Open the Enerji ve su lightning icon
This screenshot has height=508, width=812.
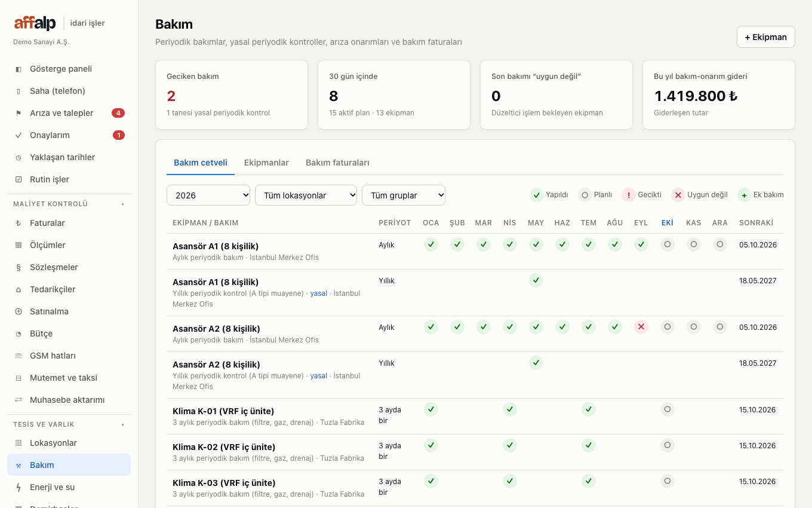click(x=19, y=487)
